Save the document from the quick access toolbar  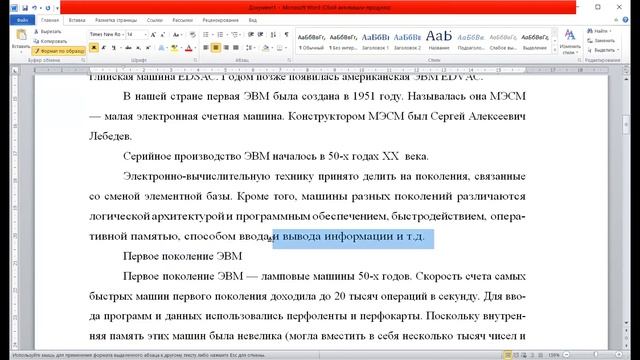click(25, 8)
